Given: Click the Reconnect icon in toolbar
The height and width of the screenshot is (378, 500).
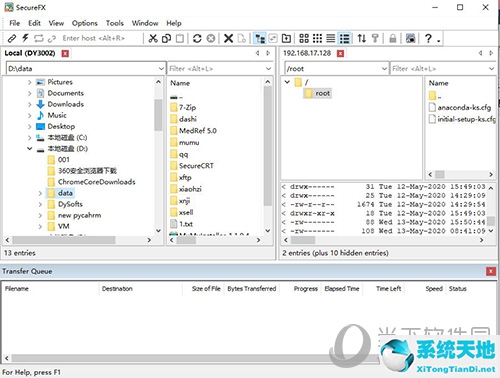Looking at the screenshot, I should (39, 38).
